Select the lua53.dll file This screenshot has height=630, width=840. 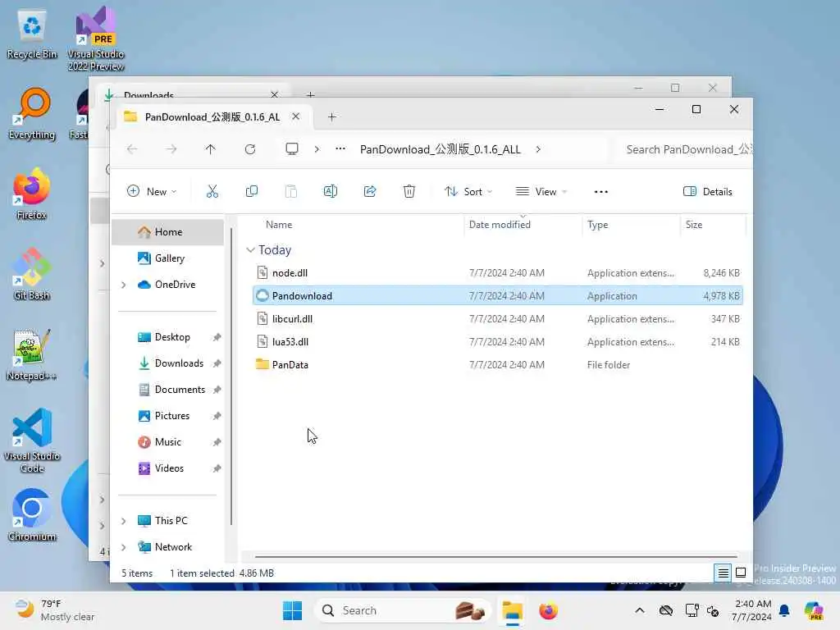pyautogui.click(x=498, y=342)
